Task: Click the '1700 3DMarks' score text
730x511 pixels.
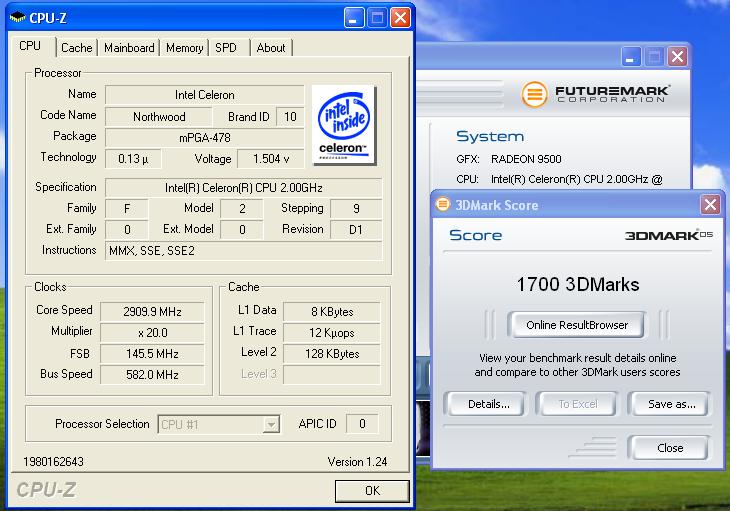Action: pos(578,284)
